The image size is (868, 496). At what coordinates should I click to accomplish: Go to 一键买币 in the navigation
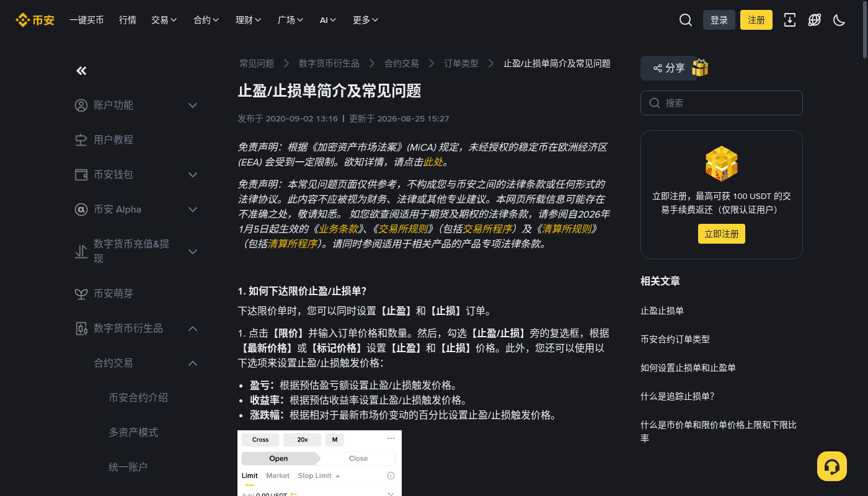pyautogui.click(x=87, y=20)
